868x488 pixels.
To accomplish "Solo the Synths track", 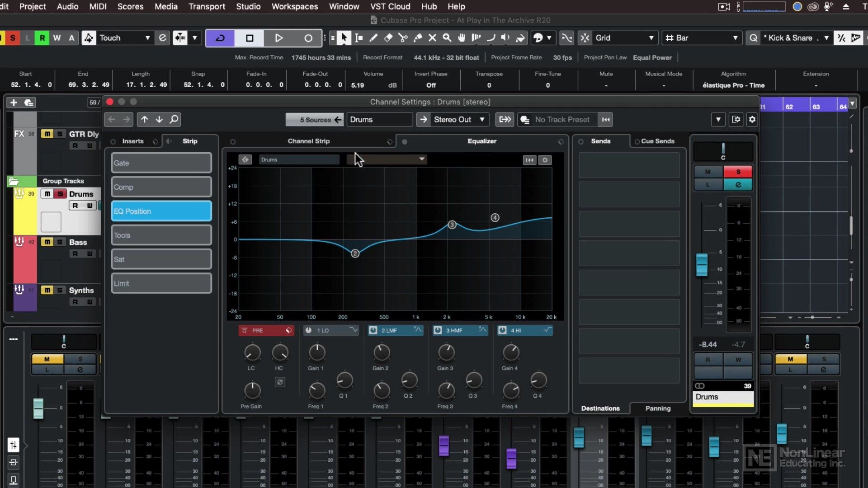I will pos(60,290).
